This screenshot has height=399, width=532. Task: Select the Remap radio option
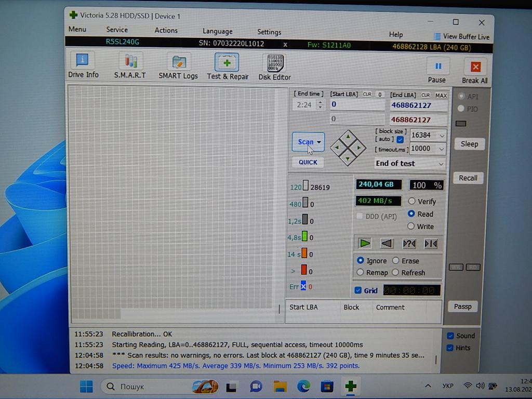click(x=360, y=272)
